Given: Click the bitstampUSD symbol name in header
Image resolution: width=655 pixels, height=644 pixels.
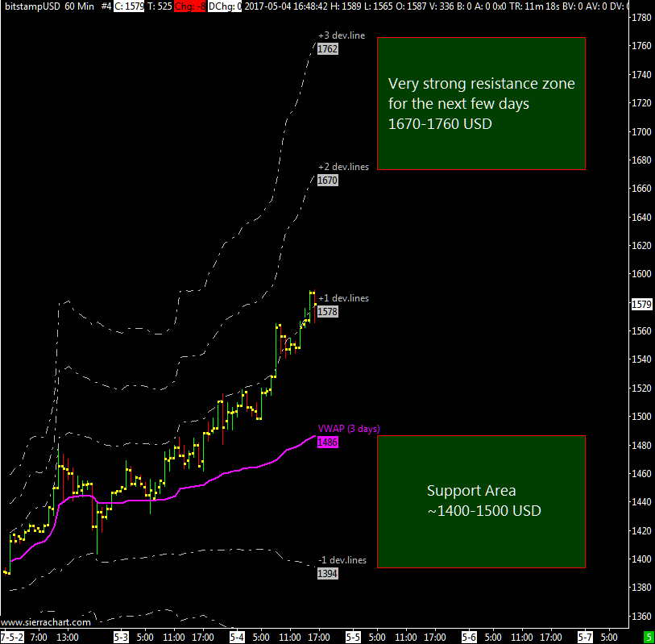Looking at the screenshot, I should [30, 6].
